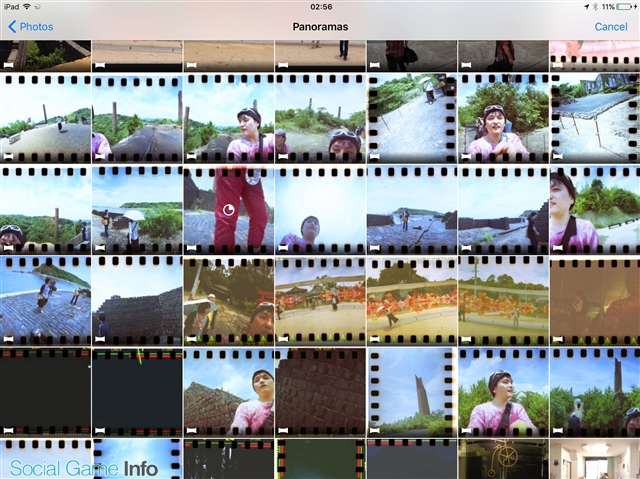This screenshot has height=479, width=640.
Task: Tap panorama badge on the silhouetted wall photo
Action: click(x=100, y=339)
